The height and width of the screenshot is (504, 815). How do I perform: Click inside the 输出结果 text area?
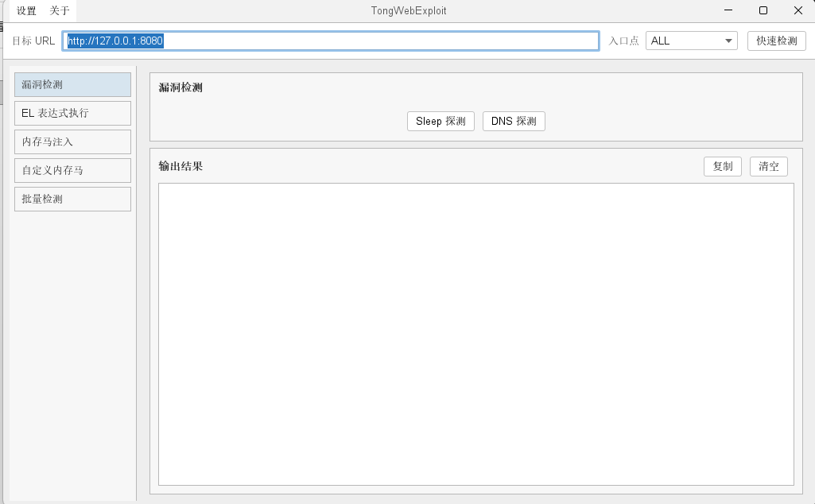(476, 334)
